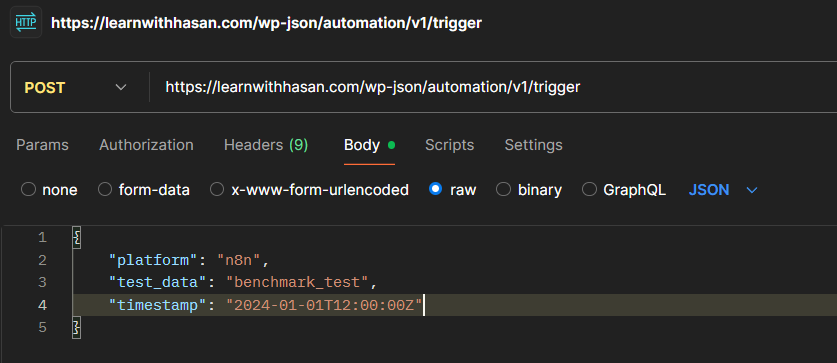Click the closing brace on line 5
The height and width of the screenshot is (363, 837).
click(x=76, y=327)
